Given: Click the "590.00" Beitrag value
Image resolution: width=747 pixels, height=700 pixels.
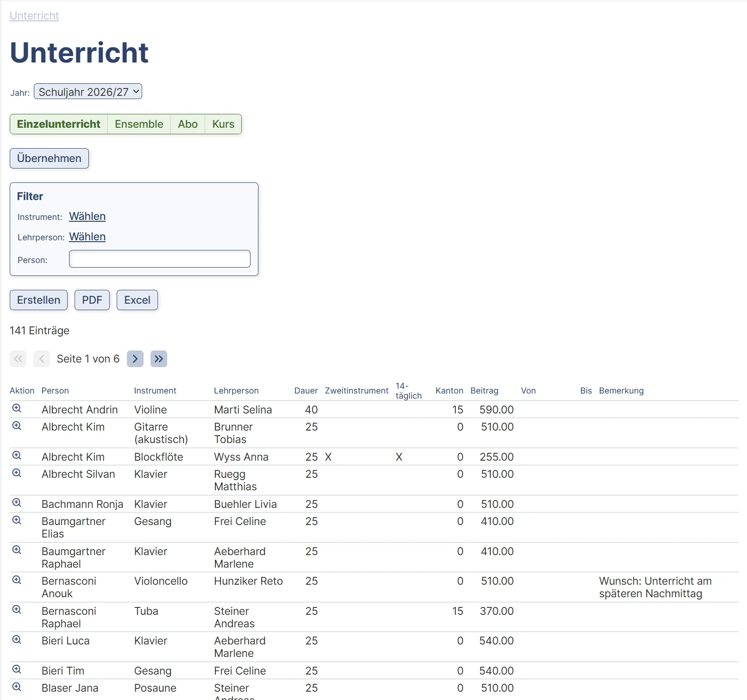Looking at the screenshot, I should click(496, 410).
